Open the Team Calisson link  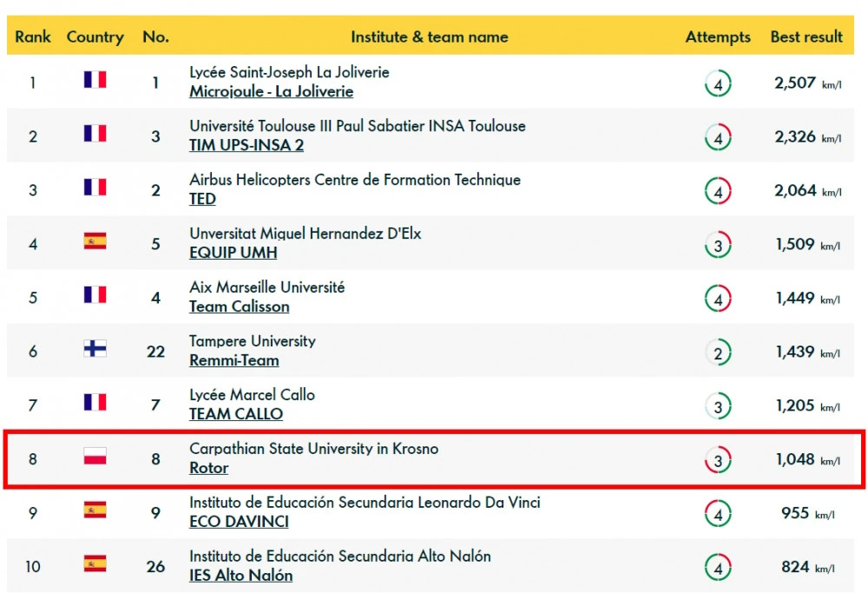tap(239, 306)
